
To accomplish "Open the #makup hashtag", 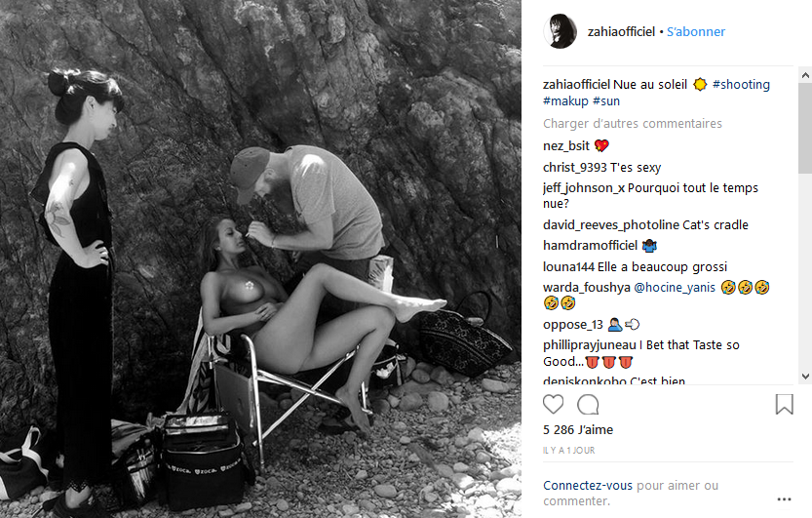I will pyautogui.click(x=565, y=101).
